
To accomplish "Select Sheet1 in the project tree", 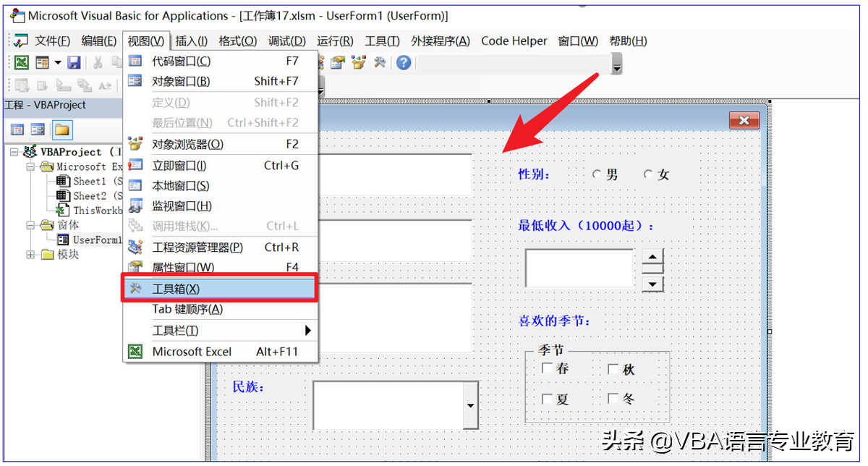I will click(x=89, y=181).
